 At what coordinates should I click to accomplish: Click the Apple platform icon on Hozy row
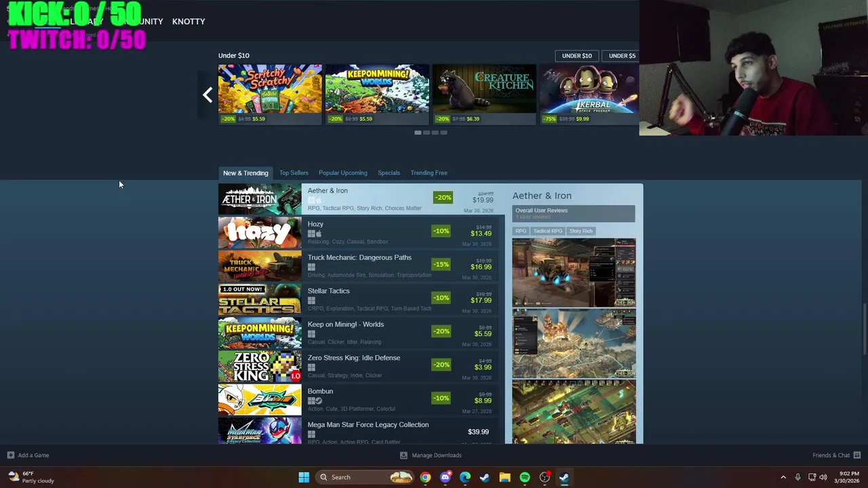318,234
